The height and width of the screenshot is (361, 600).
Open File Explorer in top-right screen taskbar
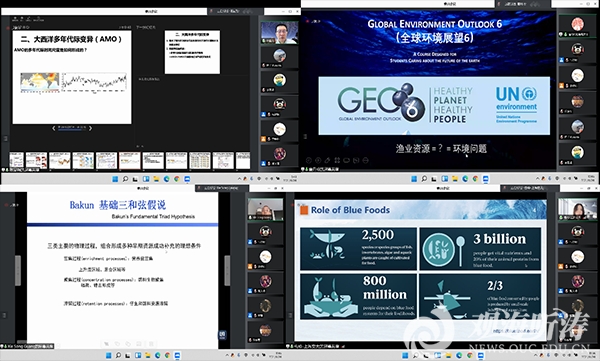[x=455, y=179]
